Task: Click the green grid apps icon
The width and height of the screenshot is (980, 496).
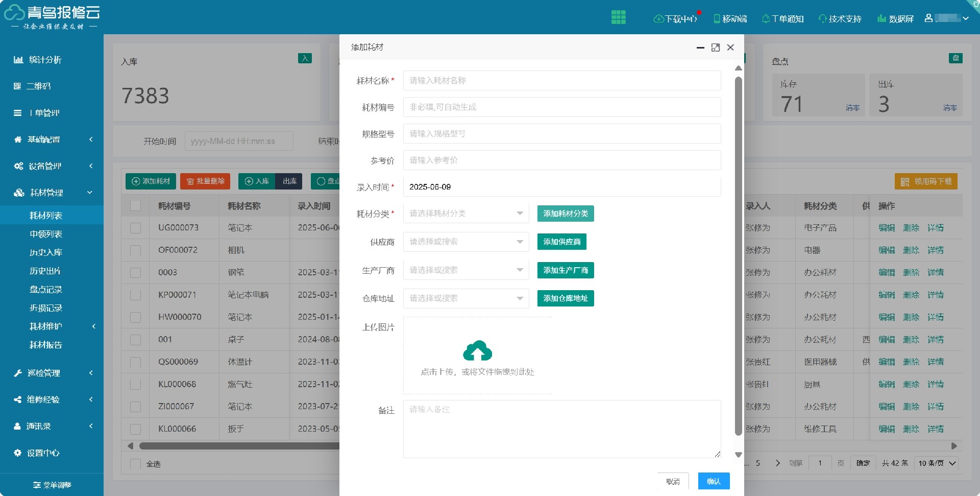Action: [x=618, y=17]
